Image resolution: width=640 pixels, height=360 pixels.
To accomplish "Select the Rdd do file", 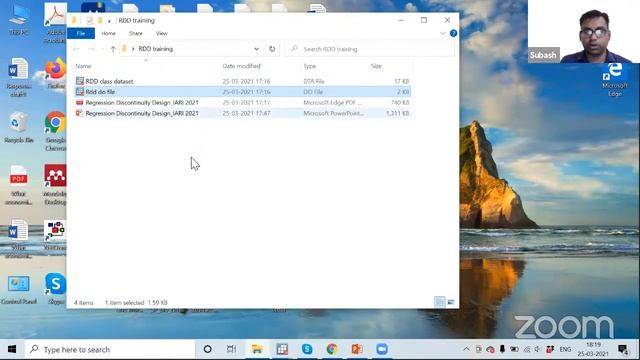I will [x=242, y=92].
